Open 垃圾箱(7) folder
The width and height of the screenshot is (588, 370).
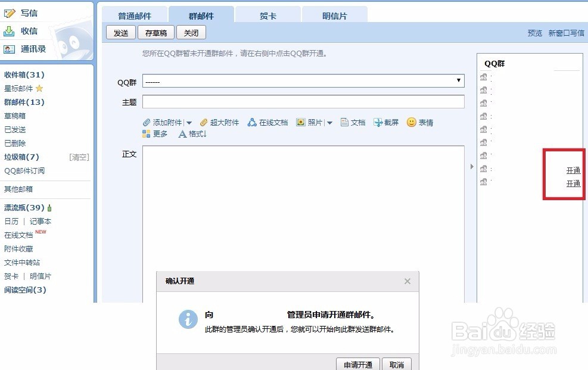tap(22, 157)
